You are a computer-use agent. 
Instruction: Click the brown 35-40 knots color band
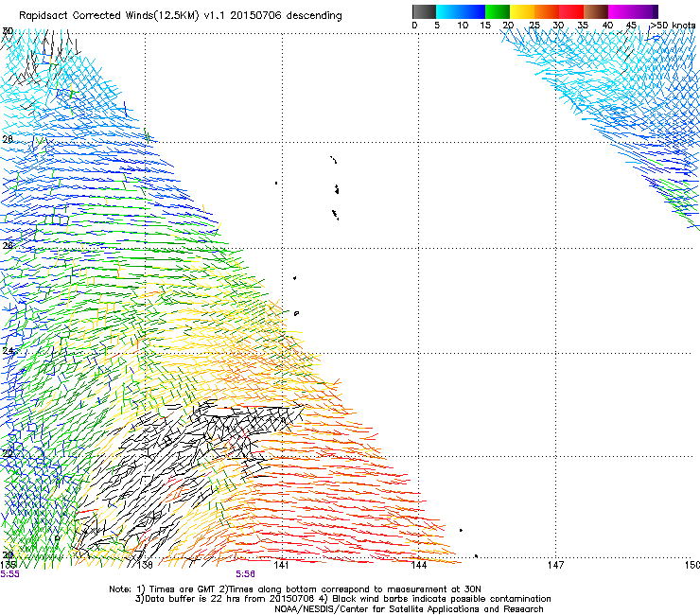[x=596, y=11]
